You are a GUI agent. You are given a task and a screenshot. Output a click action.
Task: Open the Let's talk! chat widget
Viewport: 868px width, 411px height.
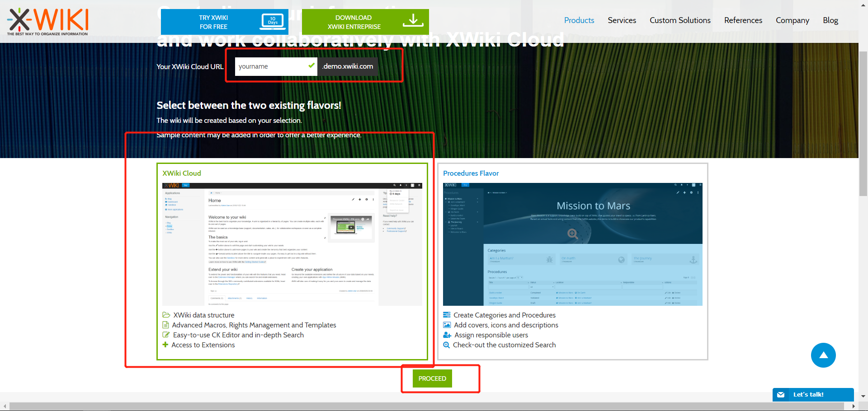coord(813,394)
